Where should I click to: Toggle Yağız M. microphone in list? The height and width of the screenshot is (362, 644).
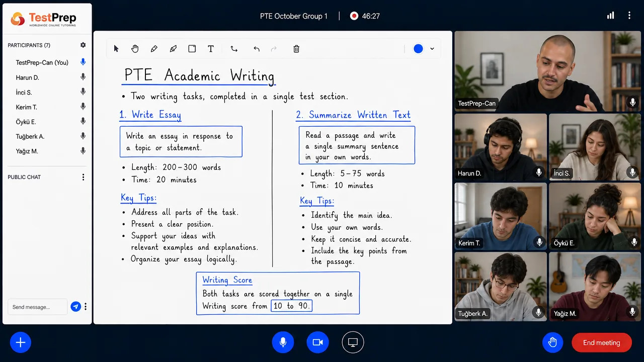[83, 150]
